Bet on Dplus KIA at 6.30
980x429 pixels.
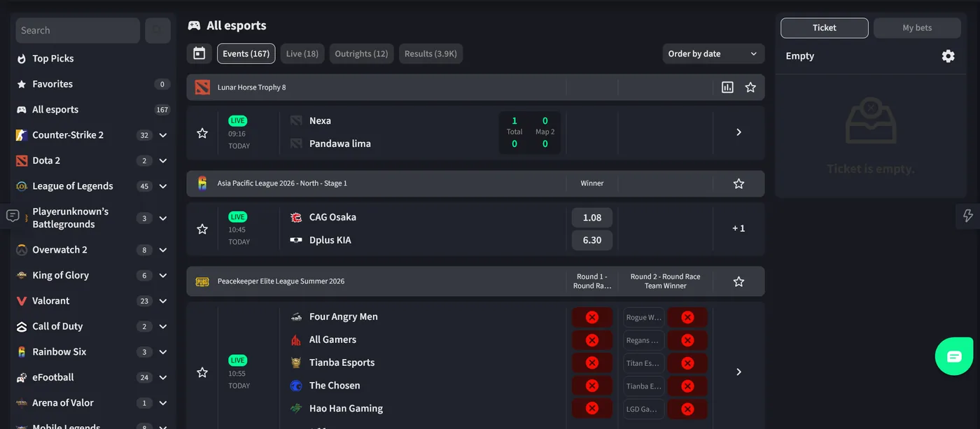[x=592, y=240]
